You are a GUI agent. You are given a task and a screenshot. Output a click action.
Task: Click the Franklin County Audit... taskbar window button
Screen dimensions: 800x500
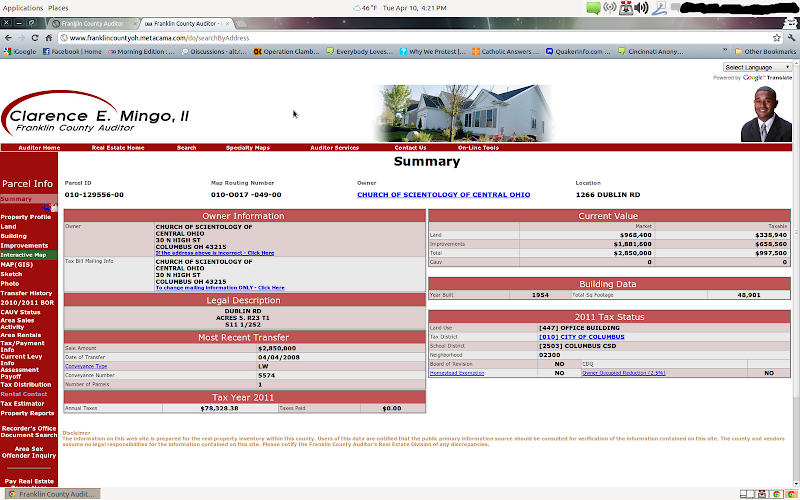(x=53, y=494)
